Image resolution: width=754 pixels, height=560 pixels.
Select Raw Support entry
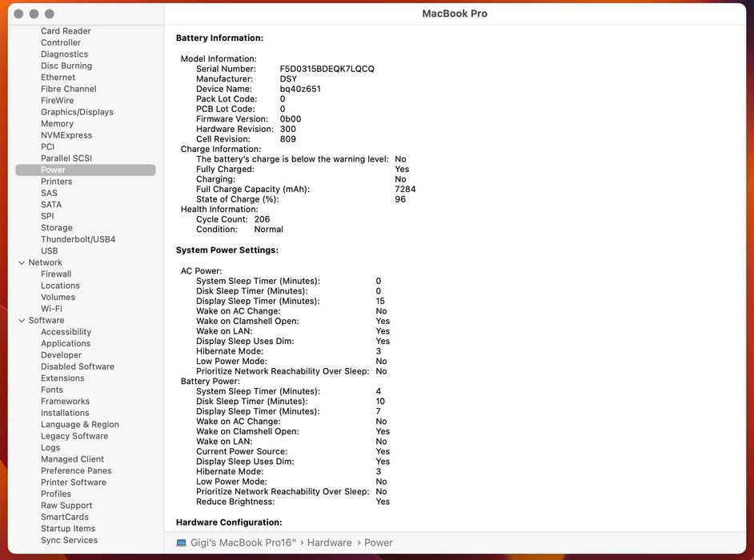coord(66,505)
